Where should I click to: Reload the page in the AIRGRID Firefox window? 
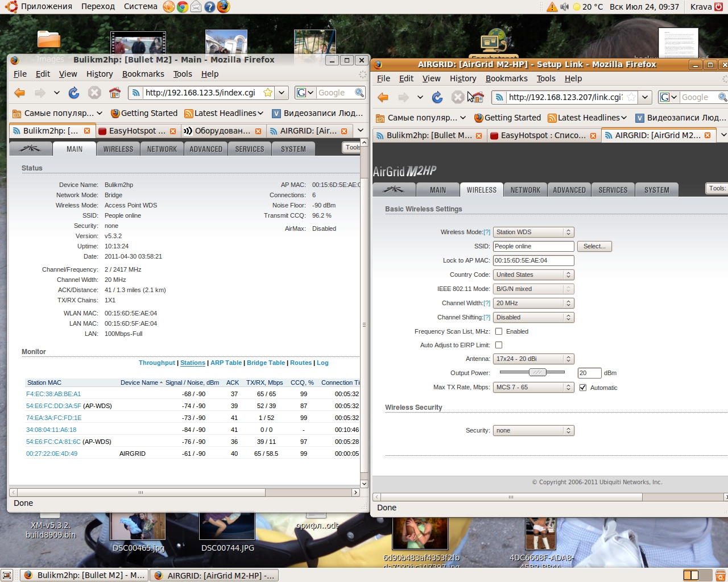click(437, 97)
